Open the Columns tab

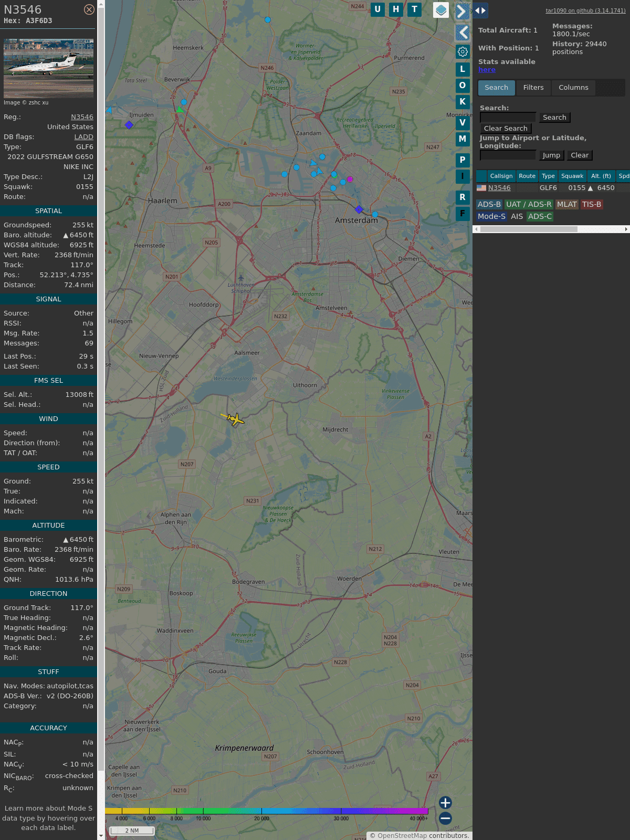pos(573,88)
